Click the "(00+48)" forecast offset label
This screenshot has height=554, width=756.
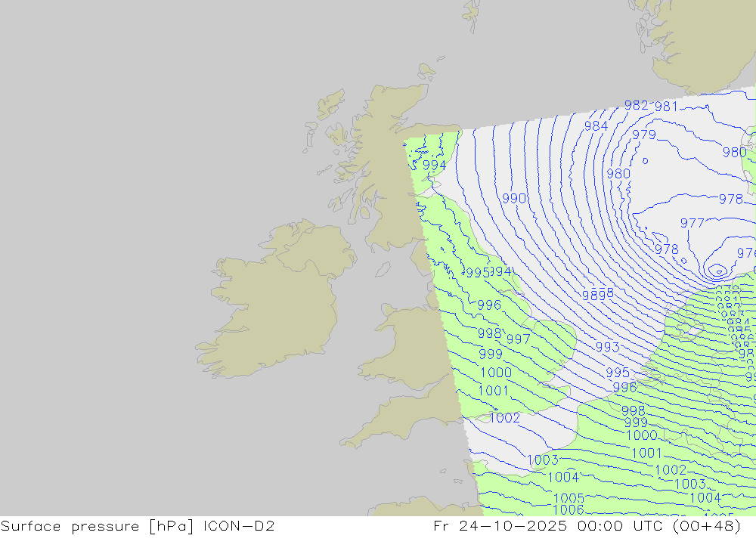pos(706,526)
